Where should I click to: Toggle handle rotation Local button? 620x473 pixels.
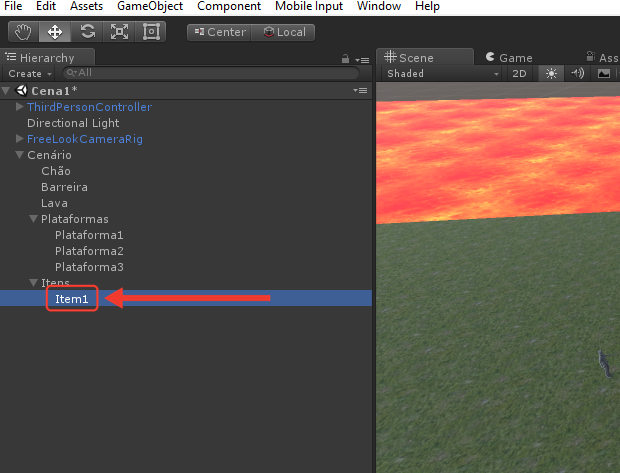[284, 32]
